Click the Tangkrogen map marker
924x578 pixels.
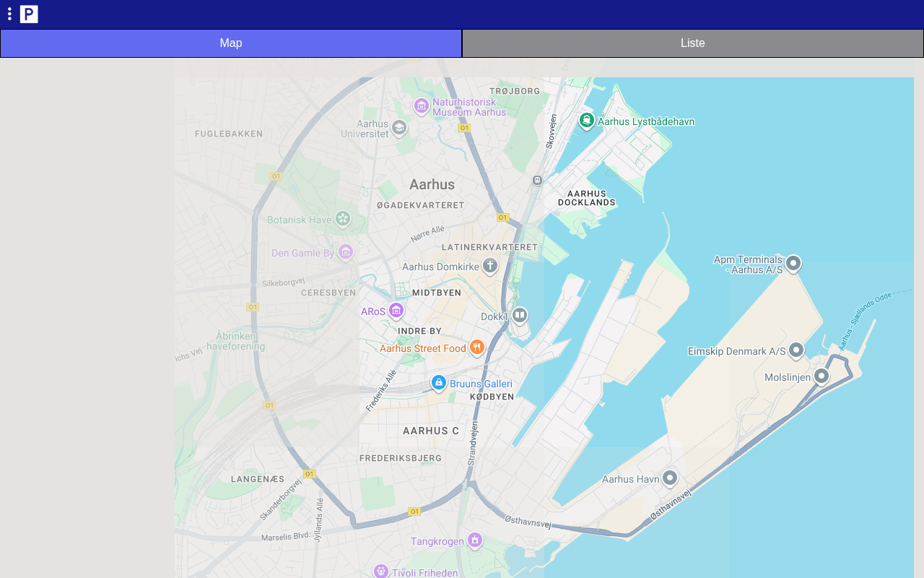(x=474, y=540)
